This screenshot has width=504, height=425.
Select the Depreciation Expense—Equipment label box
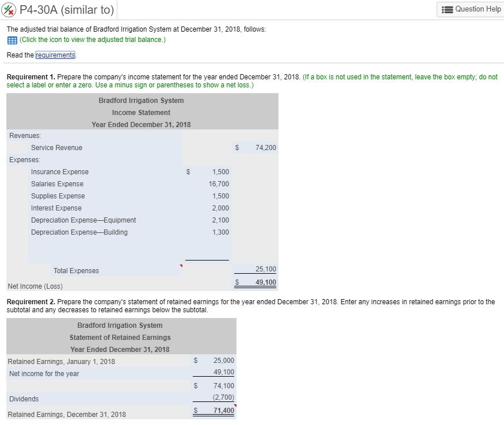click(x=105, y=220)
